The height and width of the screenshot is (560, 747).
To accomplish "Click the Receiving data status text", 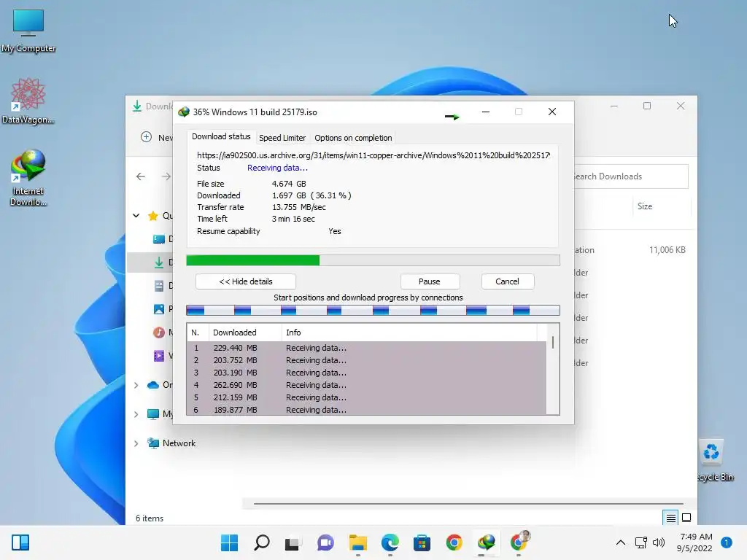I will click(277, 168).
